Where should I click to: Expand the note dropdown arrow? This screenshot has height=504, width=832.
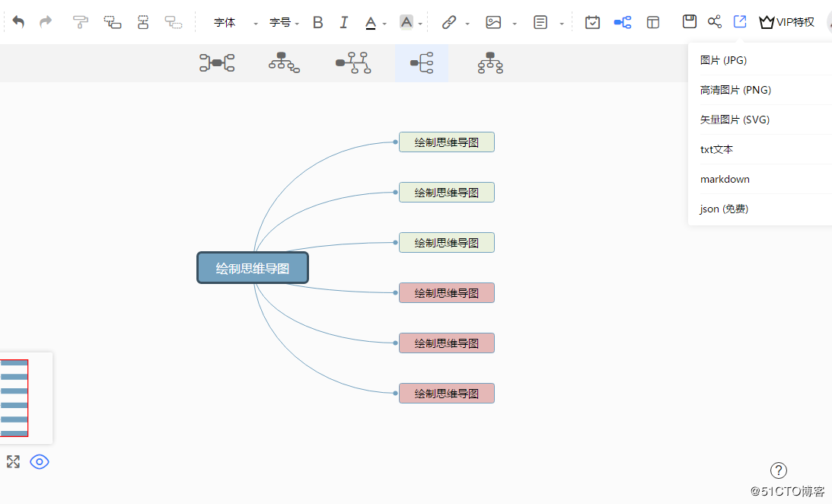[x=562, y=24]
